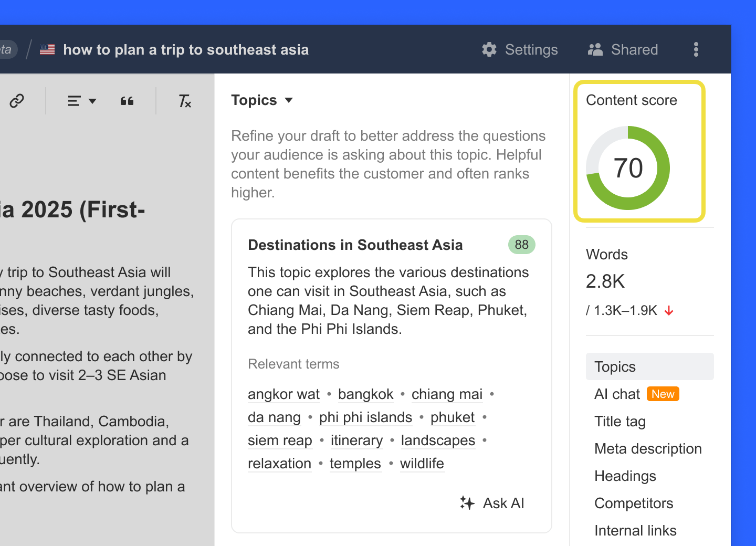Open the text alignment dropdown
This screenshot has height=546, width=756.
(x=82, y=101)
